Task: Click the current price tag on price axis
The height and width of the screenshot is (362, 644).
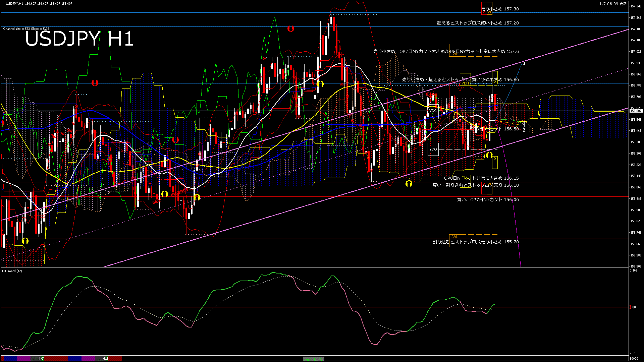Action: click(x=636, y=111)
